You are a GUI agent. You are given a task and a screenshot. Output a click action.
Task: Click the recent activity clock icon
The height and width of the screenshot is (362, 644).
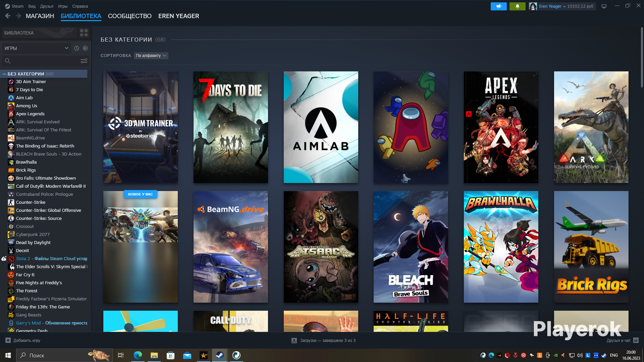tap(76, 48)
